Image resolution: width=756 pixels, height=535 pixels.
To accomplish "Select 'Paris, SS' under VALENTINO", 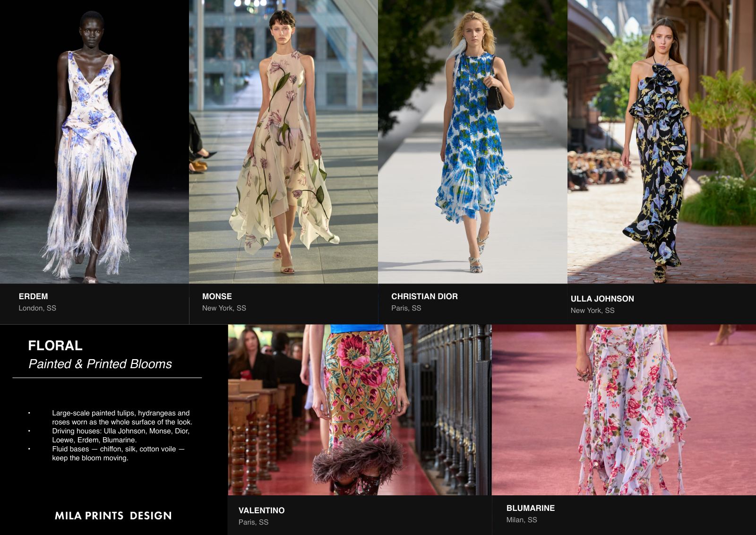I will [253, 522].
